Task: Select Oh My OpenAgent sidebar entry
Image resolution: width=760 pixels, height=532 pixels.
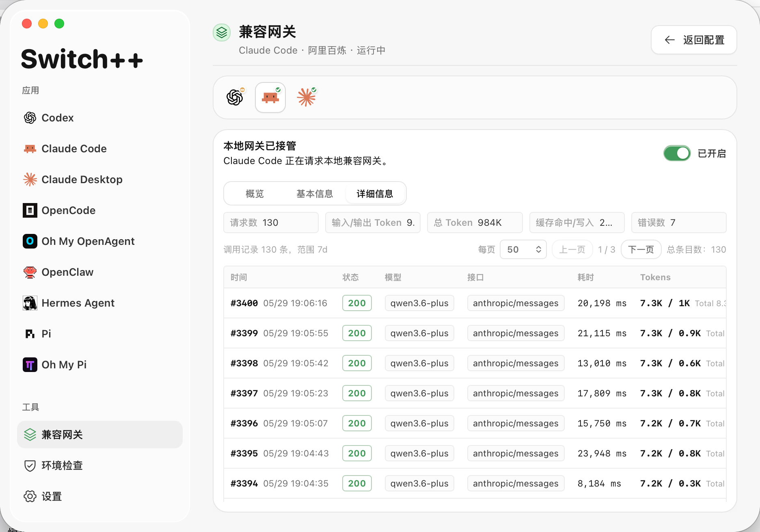Action: (x=99, y=241)
